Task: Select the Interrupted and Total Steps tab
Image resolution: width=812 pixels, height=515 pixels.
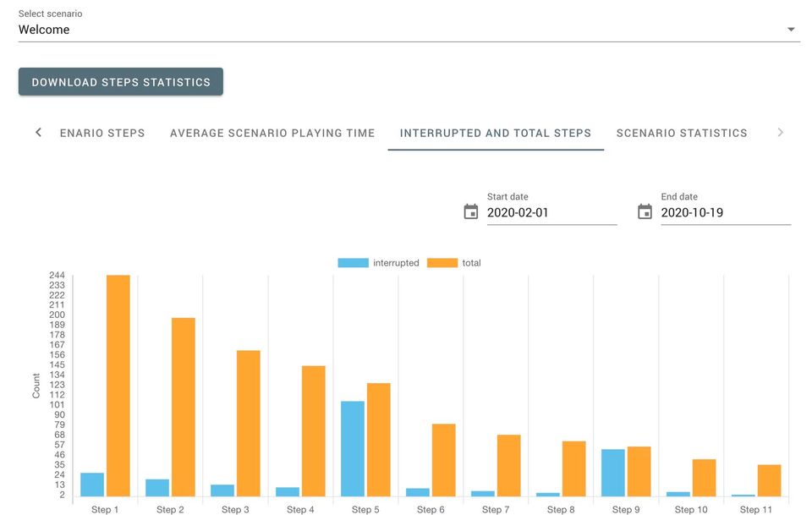Action: click(x=496, y=133)
